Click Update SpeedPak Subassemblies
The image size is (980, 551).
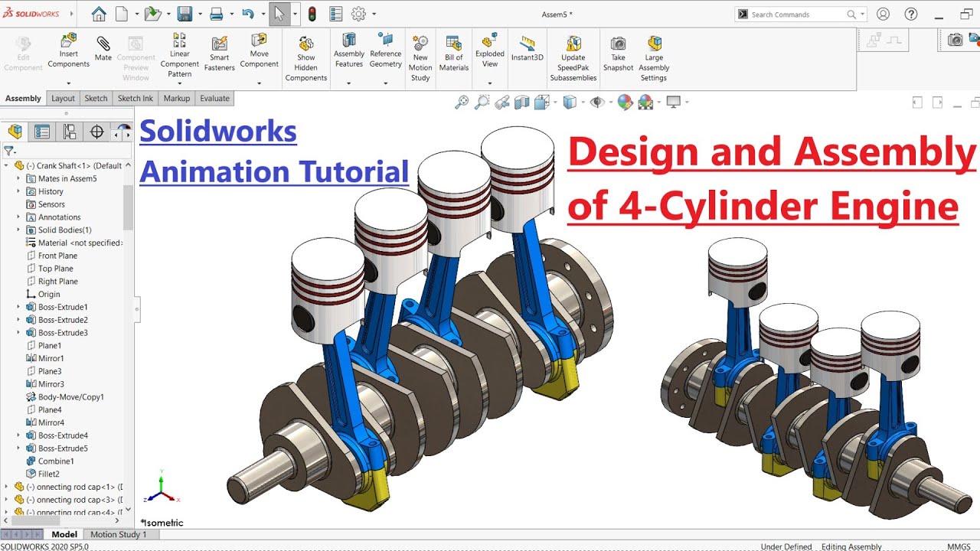click(573, 58)
